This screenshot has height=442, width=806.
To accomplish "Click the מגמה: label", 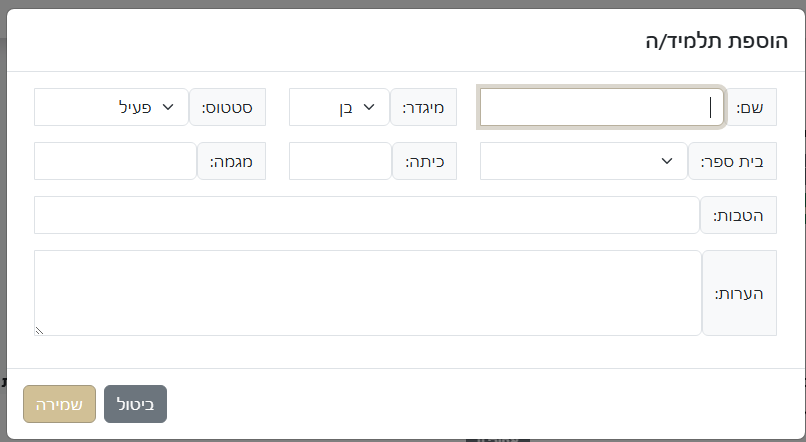I will coord(231,161).
